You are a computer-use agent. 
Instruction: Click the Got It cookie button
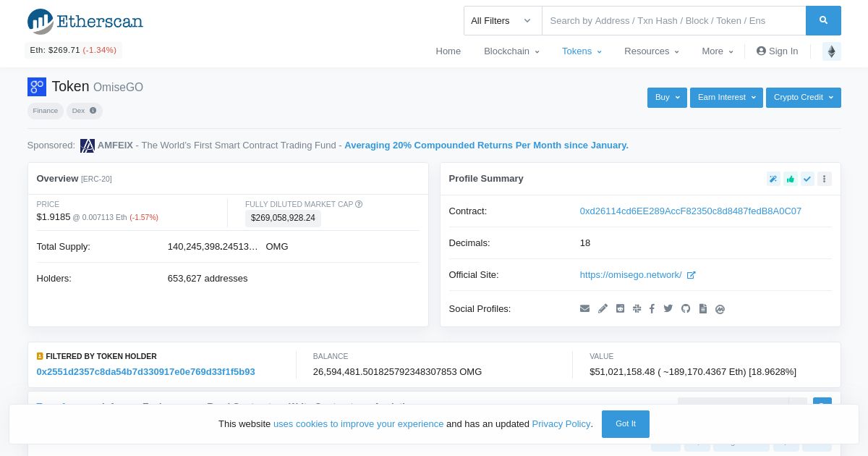pyautogui.click(x=626, y=424)
